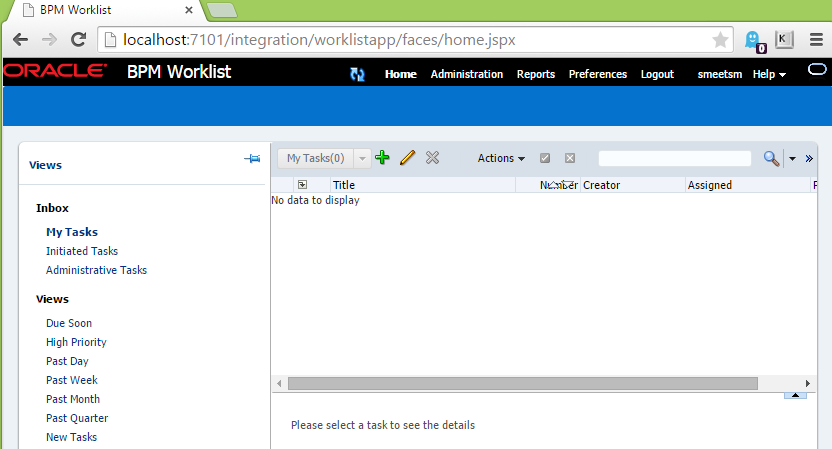Select My Tasks in Inbox
Image resolution: width=832 pixels, height=449 pixels.
72,232
